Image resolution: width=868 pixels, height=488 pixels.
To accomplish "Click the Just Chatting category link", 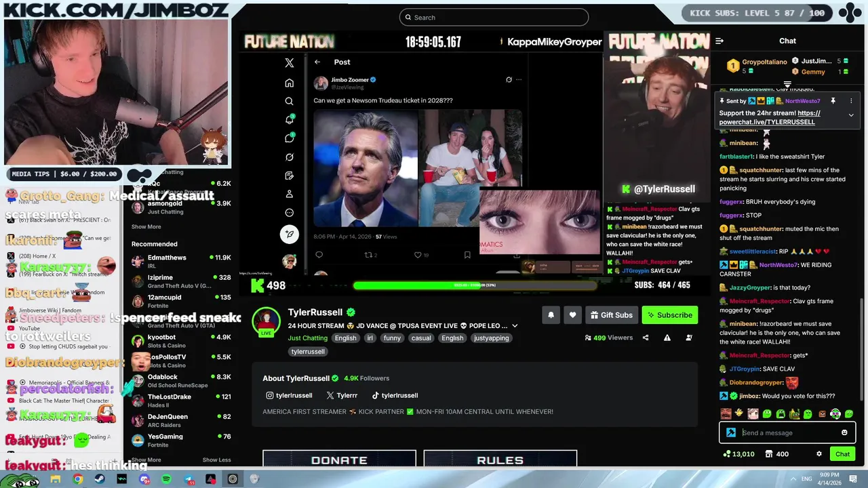I will pyautogui.click(x=308, y=338).
